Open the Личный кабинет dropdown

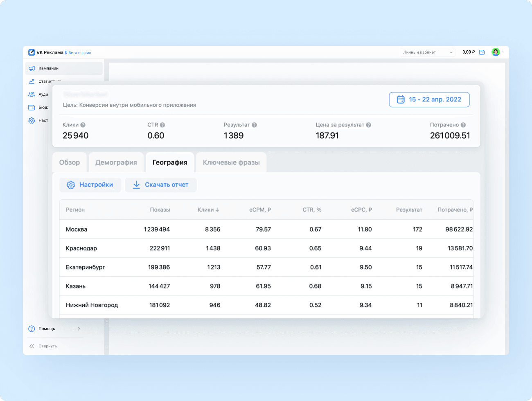[x=427, y=52]
